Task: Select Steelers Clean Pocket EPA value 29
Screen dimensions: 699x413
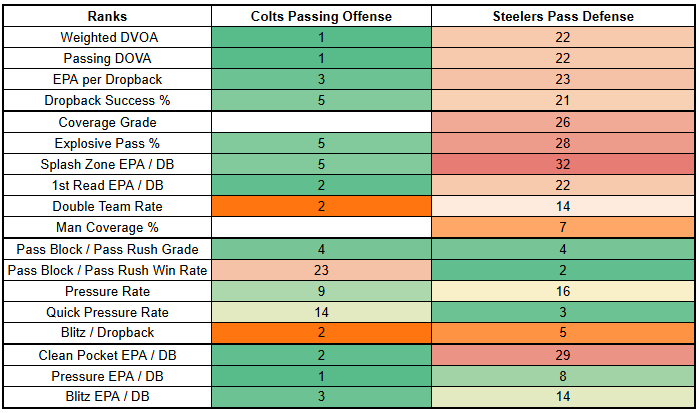Action: (x=565, y=355)
